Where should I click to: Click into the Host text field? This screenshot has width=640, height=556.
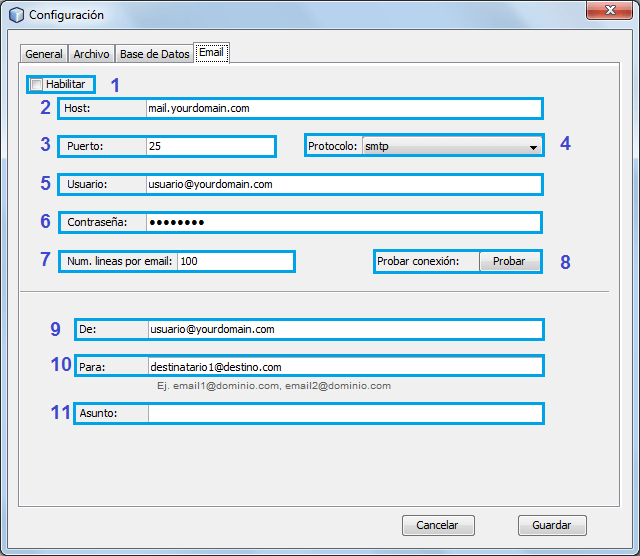click(343, 108)
